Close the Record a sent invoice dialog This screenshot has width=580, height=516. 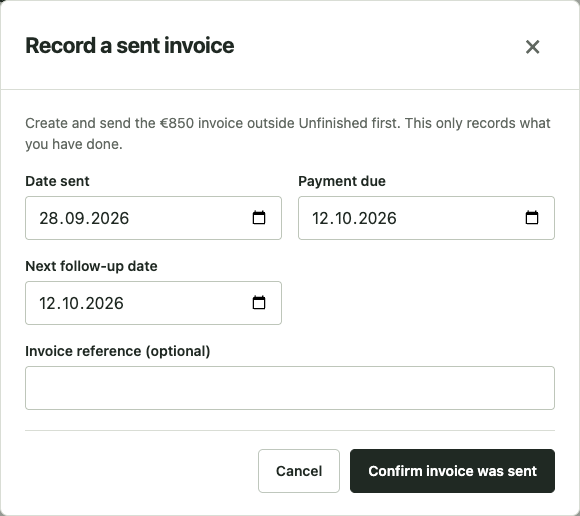(x=532, y=47)
